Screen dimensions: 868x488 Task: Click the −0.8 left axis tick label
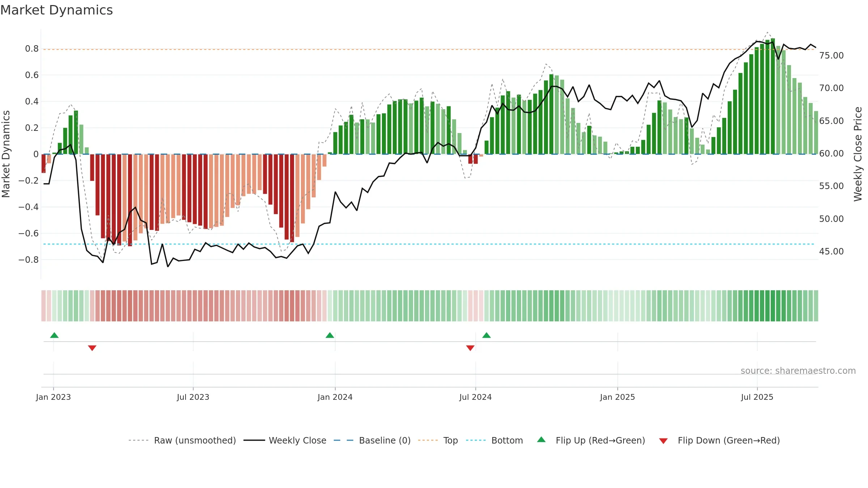(29, 260)
